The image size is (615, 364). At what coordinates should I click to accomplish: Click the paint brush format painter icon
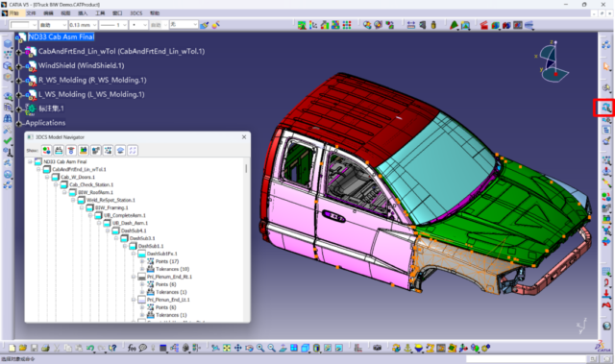point(205,25)
